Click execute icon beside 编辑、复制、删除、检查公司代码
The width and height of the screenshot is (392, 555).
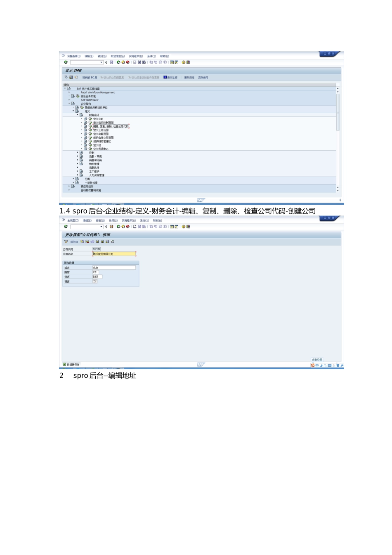90,126
